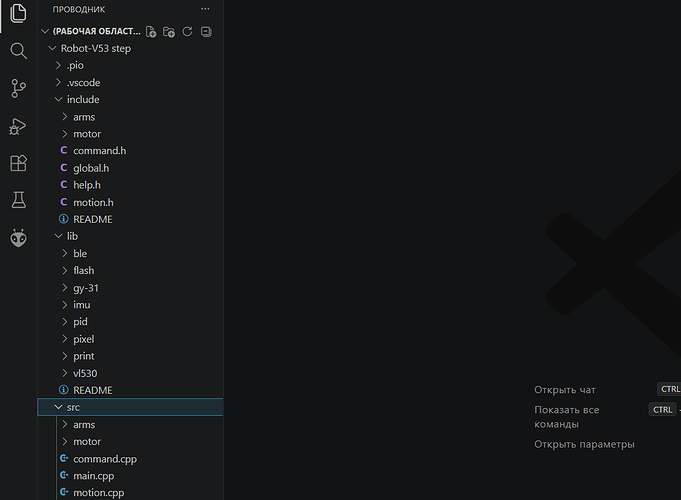Open README in lib folder
Viewport: 681px width, 500px height.
130,390
